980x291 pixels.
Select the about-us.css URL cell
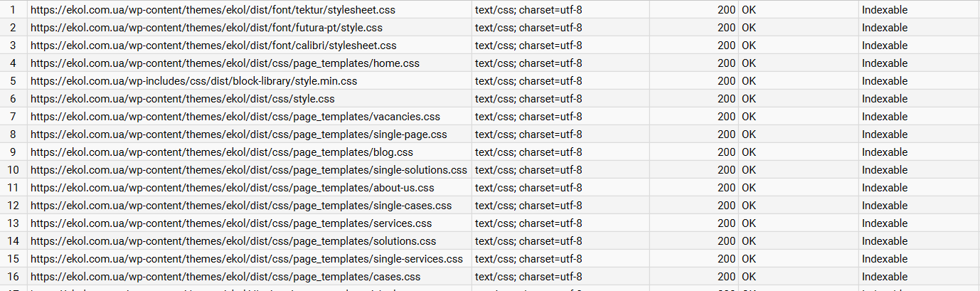click(233, 188)
